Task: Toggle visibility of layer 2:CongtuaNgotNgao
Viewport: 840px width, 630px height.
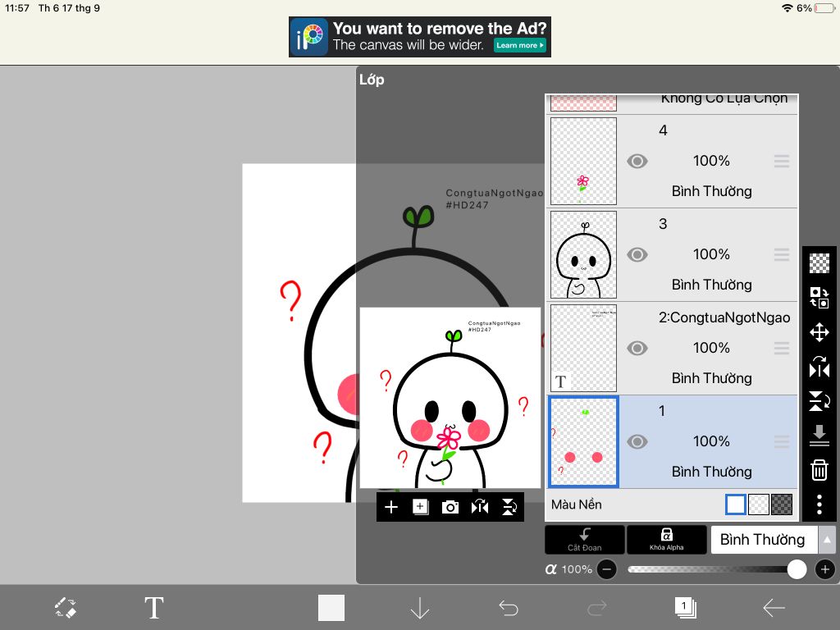Action: click(637, 348)
